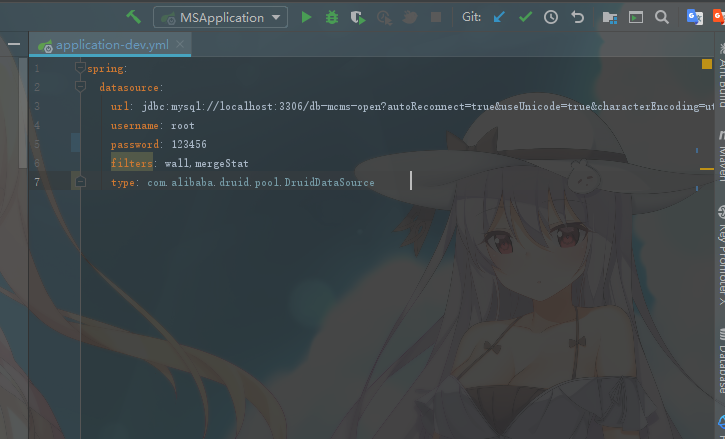
Task: Close the application-dev.yml tab
Action: click(180, 44)
